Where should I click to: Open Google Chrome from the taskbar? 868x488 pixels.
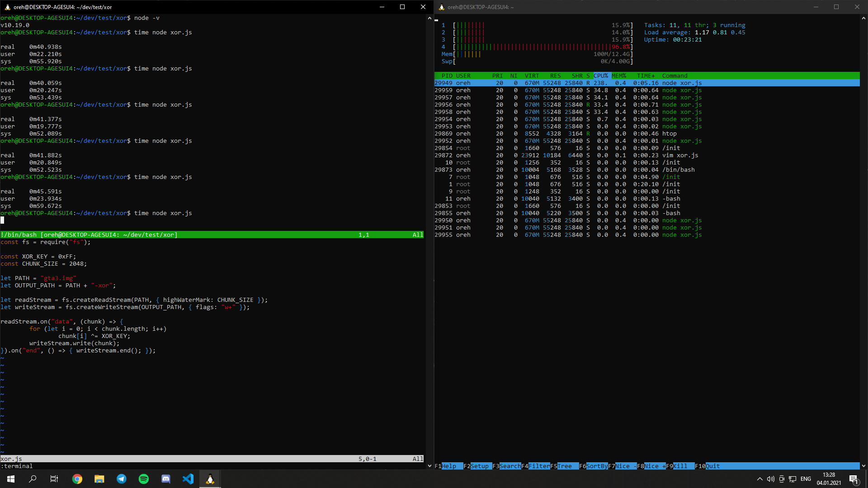(x=77, y=479)
